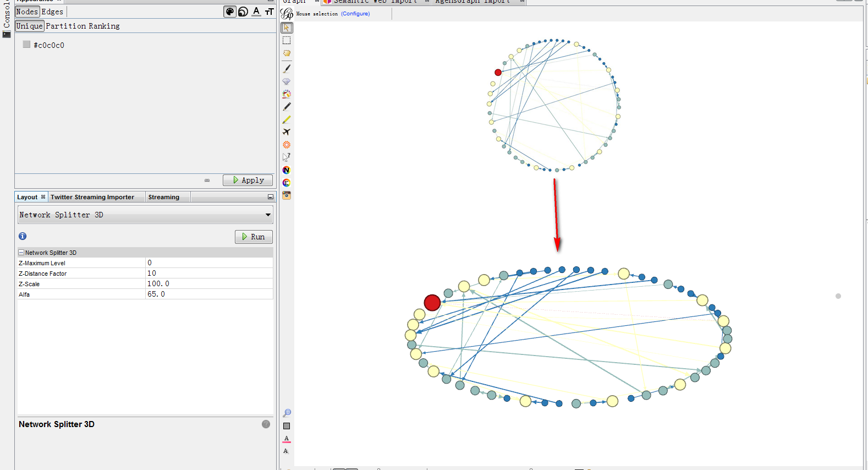Click the Gephi logo in graph toolbar
Screen dimensions: 868x470
pyautogui.click(x=287, y=14)
